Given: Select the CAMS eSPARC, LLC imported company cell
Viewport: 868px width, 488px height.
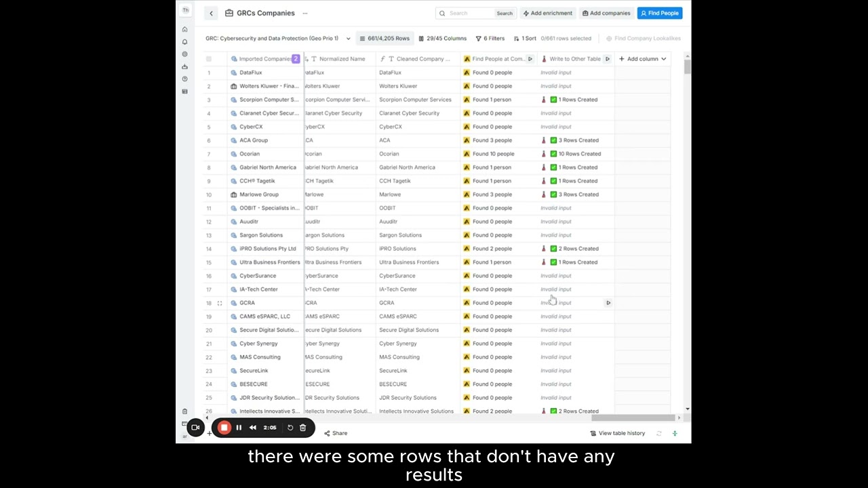Looking at the screenshot, I should tap(265, 317).
